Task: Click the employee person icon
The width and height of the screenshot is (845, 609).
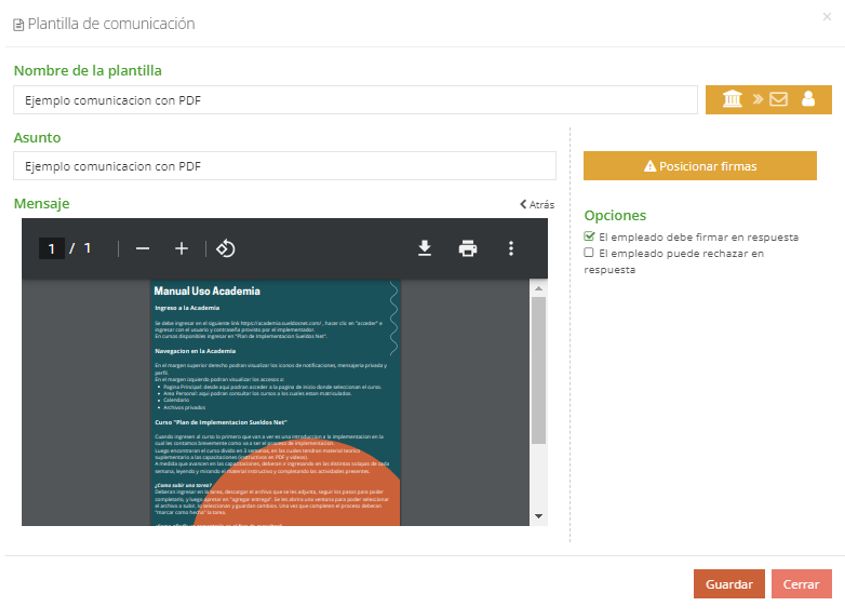Action: [808, 99]
